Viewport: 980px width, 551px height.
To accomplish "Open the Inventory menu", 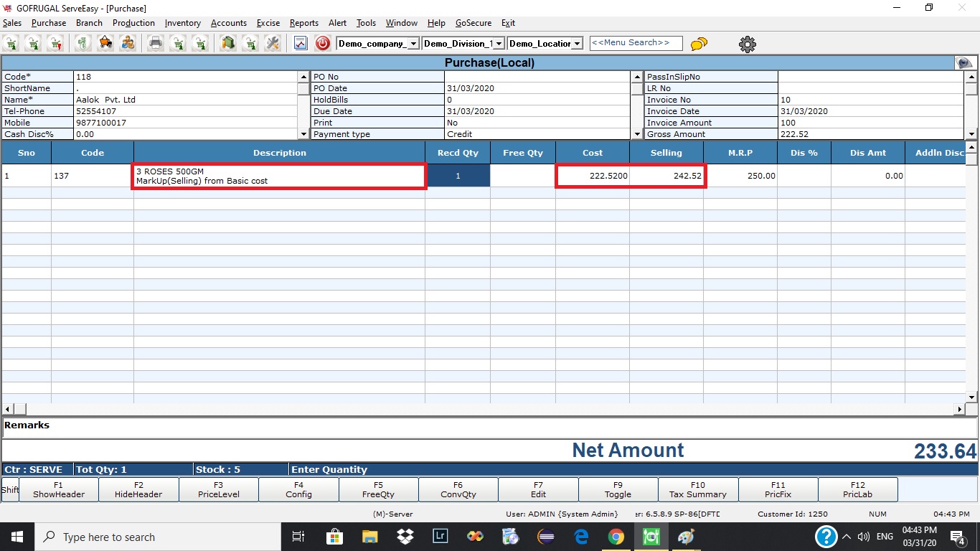I will [x=183, y=23].
